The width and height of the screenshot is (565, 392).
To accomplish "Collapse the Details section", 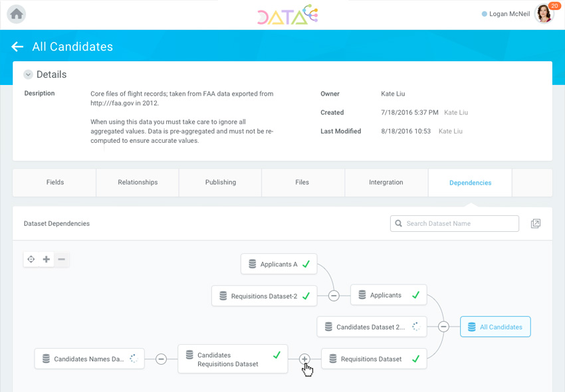I will pyautogui.click(x=28, y=74).
